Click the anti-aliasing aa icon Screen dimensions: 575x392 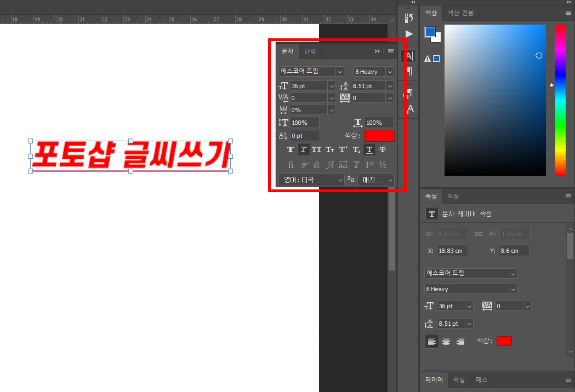[351, 179]
